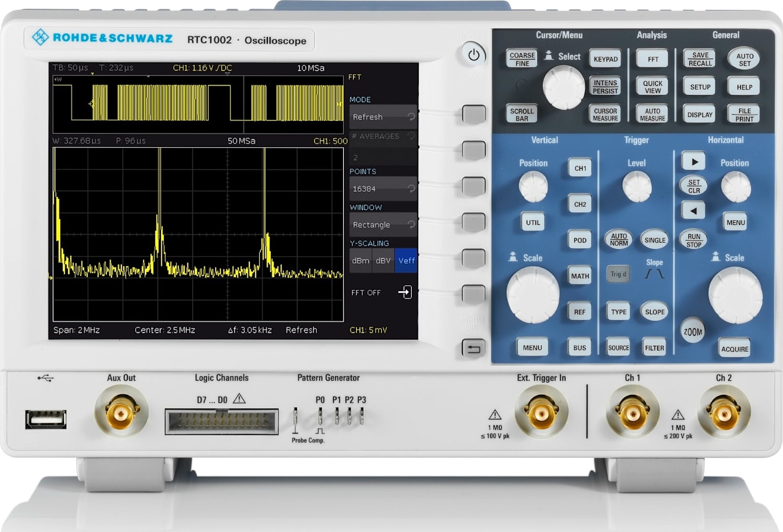Click the QUICK VIEW button
The image size is (783, 532).
652,87
